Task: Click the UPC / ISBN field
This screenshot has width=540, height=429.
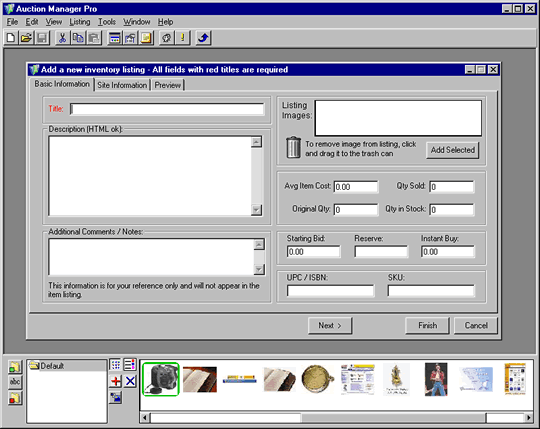Action: point(330,291)
